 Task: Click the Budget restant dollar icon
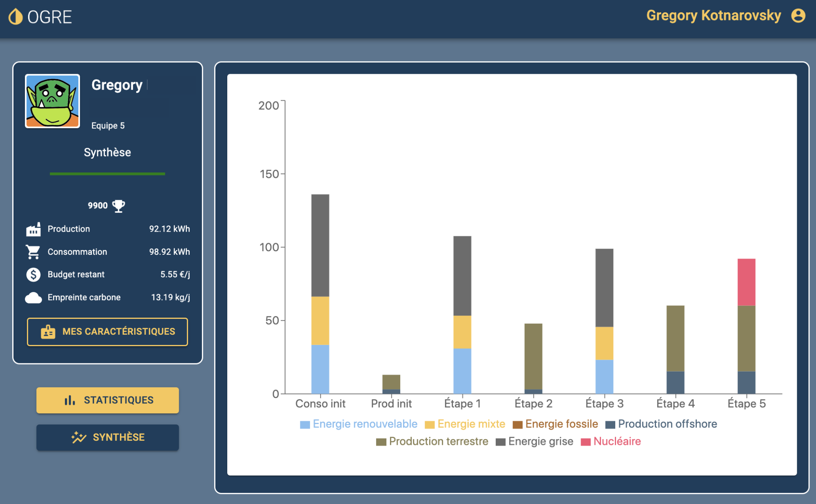(x=33, y=274)
